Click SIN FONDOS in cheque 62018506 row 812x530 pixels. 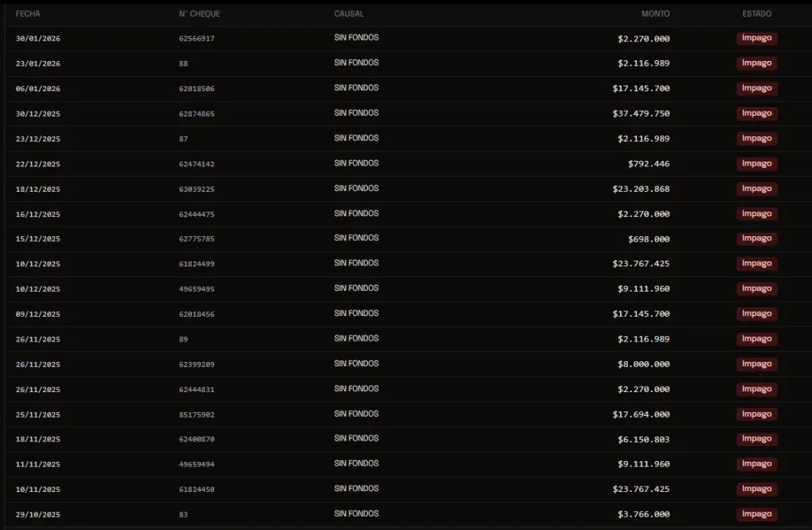click(x=356, y=88)
